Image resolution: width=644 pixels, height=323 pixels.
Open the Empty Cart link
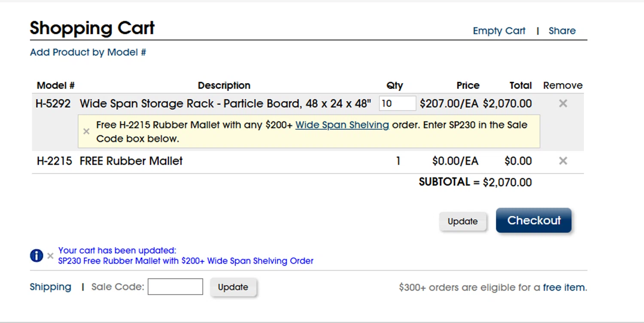click(x=499, y=31)
